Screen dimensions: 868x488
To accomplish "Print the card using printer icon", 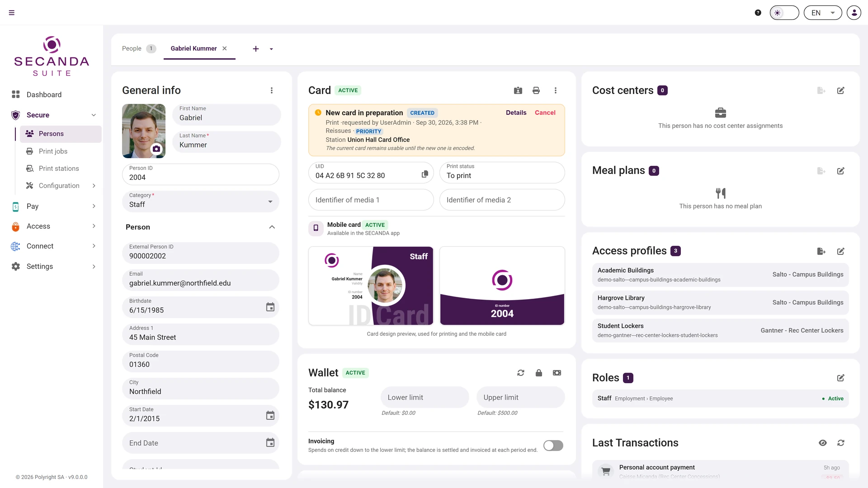I will pyautogui.click(x=536, y=90).
